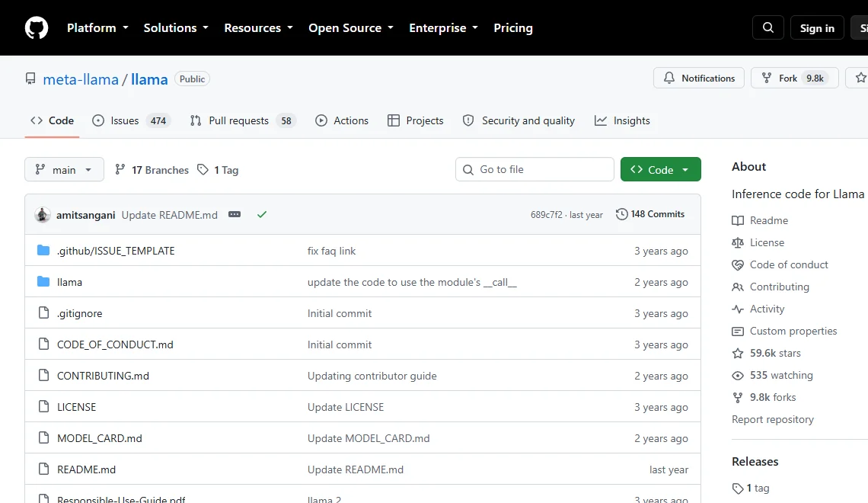Switch to the Pull requests tab

pos(242,120)
